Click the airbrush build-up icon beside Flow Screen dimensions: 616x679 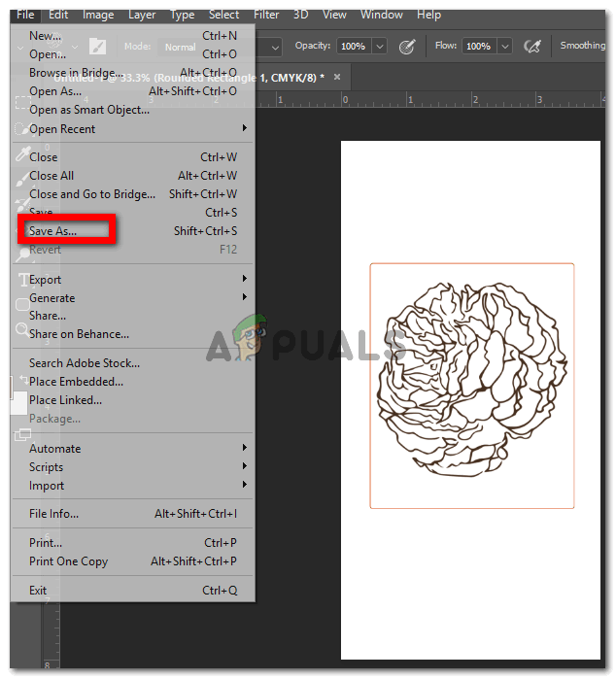click(x=532, y=46)
